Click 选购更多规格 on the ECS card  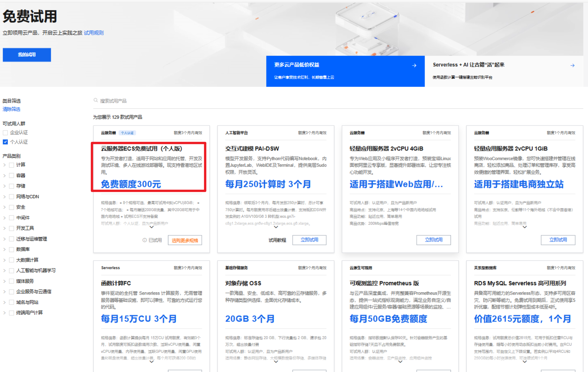[x=185, y=240]
